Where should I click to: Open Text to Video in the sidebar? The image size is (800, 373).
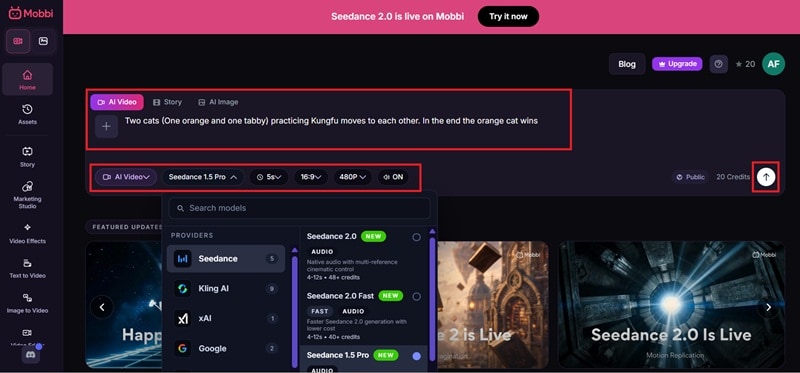28,268
